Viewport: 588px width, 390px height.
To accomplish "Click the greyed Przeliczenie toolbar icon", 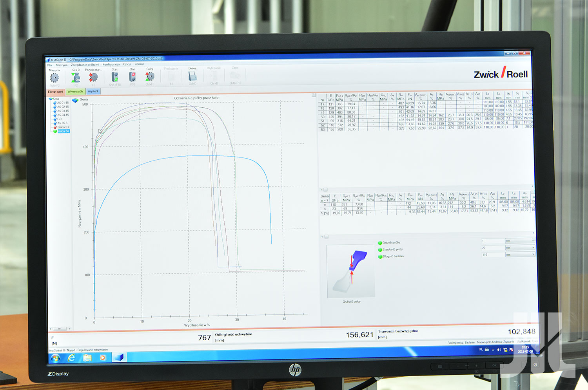I will 171,76.
